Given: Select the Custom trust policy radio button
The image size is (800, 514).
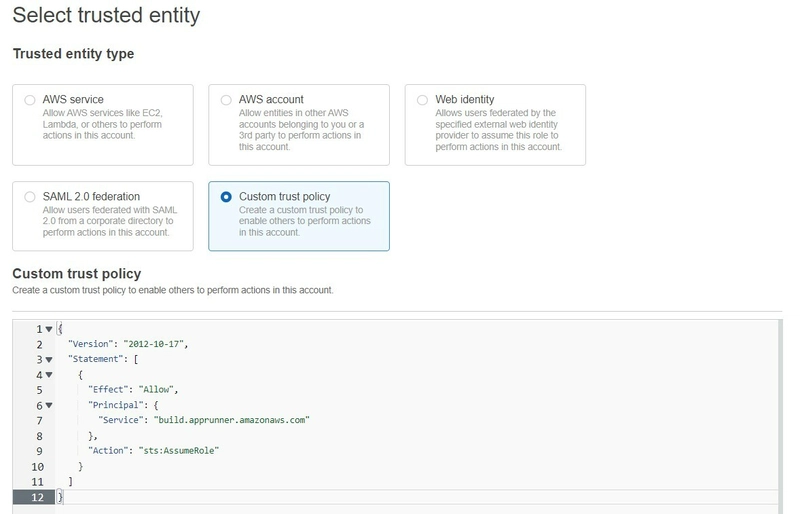Looking at the screenshot, I should (x=226, y=197).
